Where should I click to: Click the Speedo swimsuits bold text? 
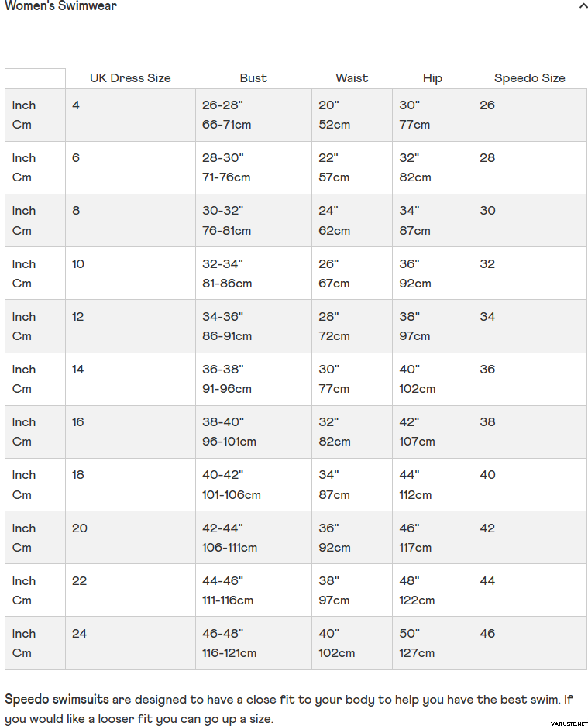click(x=57, y=699)
